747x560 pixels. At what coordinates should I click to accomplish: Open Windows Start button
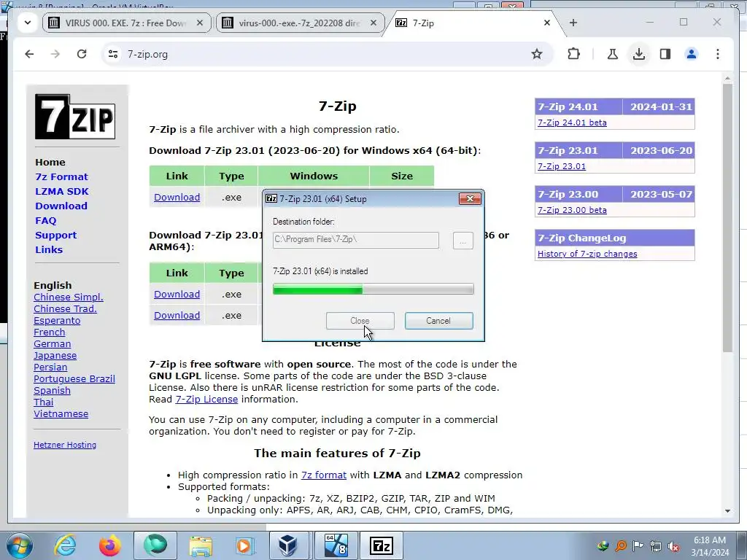click(20, 545)
